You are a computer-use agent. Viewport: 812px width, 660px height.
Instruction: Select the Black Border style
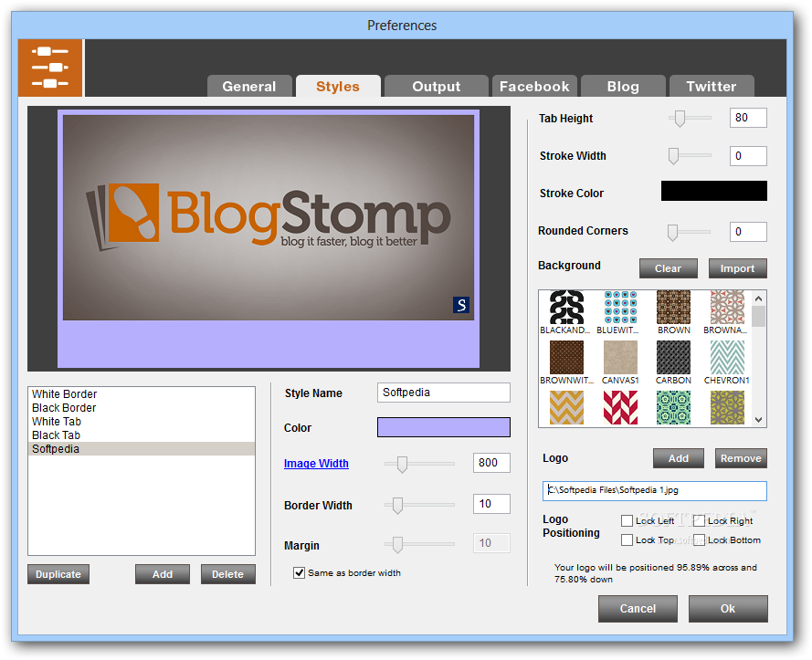pos(142,408)
